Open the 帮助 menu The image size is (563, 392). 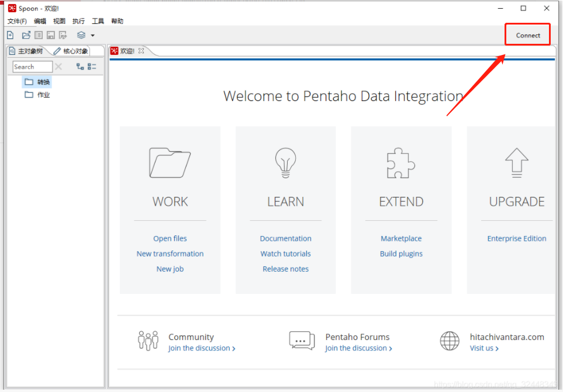tap(117, 21)
